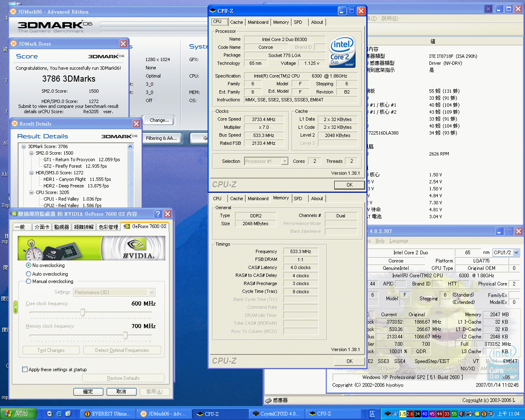Click the Intel Core 2 Duo logo
Screen dimensions: 525x420
[342, 52]
